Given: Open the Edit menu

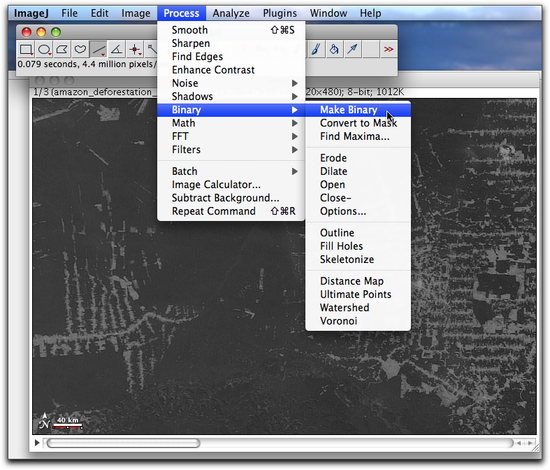Looking at the screenshot, I should (x=100, y=13).
